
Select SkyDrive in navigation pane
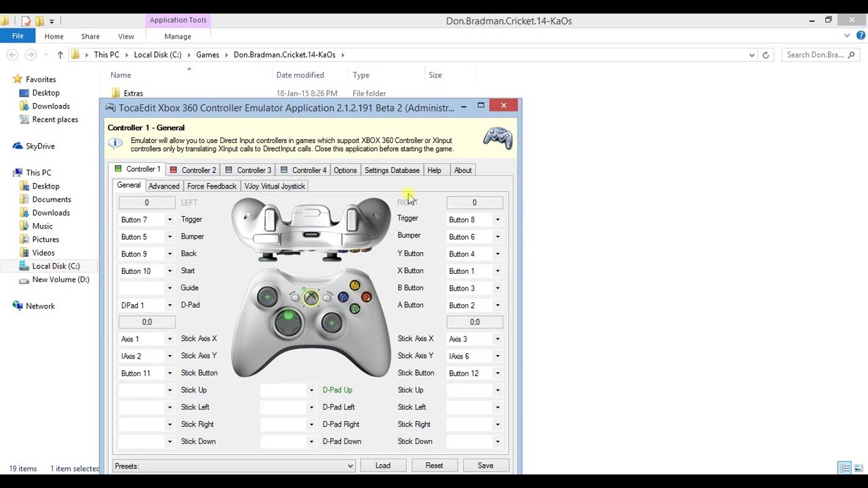tap(40, 146)
